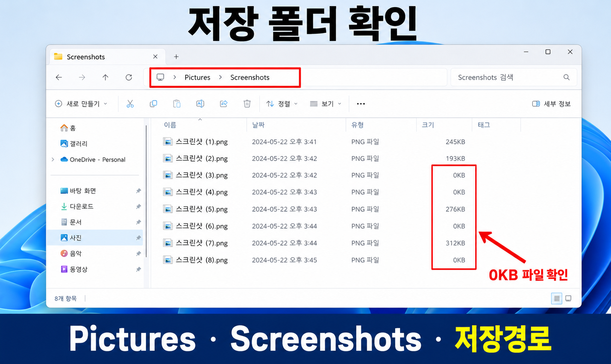Viewport: 611px width, 364px height.
Task: Refresh the Screenshots folder
Action: [129, 77]
